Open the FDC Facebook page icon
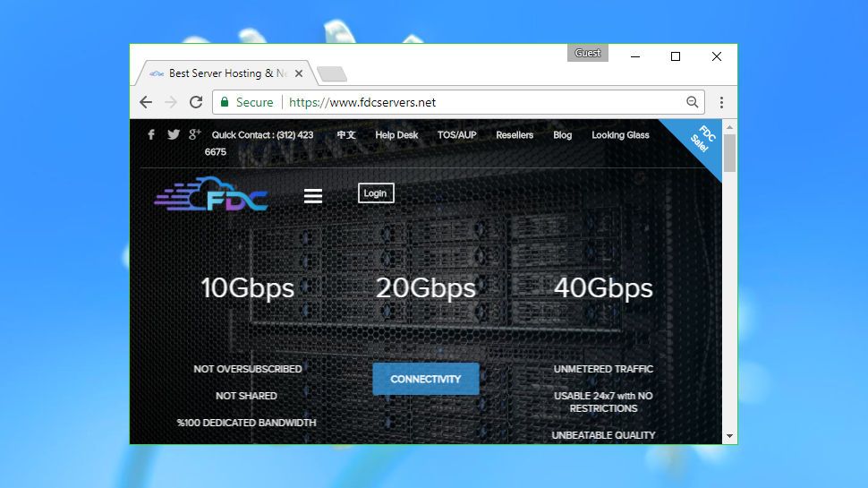The height and width of the screenshot is (488, 868). pyautogui.click(x=151, y=134)
